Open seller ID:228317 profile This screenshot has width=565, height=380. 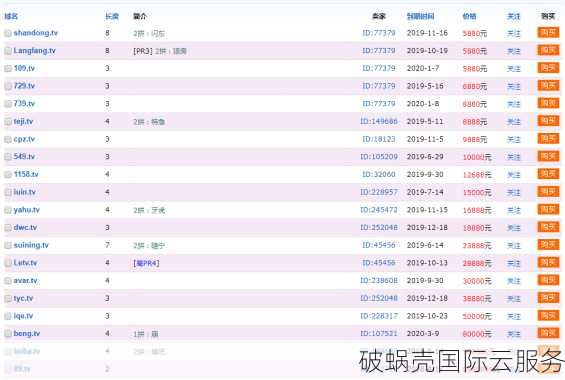coord(379,316)
